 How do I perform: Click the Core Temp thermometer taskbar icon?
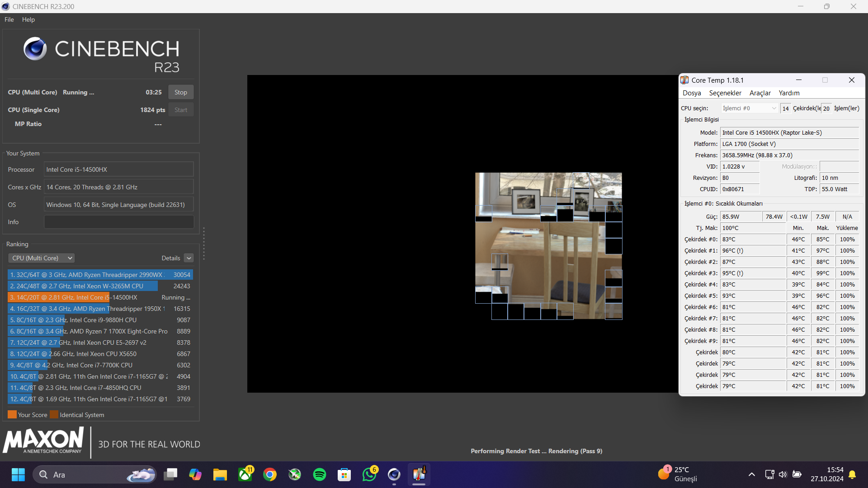pyautogui.click(x=419, y=474)
